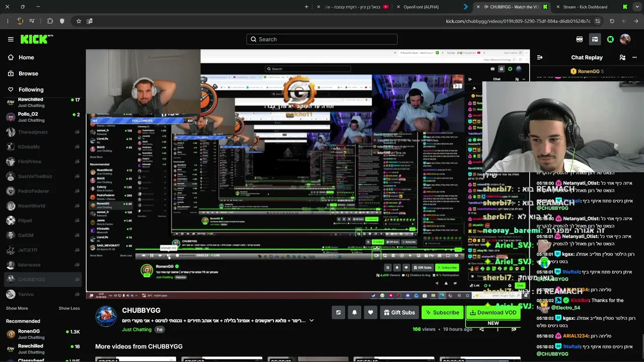
Task: Open RonenGG in Recommended list
Action: click(x=43, y=334)
